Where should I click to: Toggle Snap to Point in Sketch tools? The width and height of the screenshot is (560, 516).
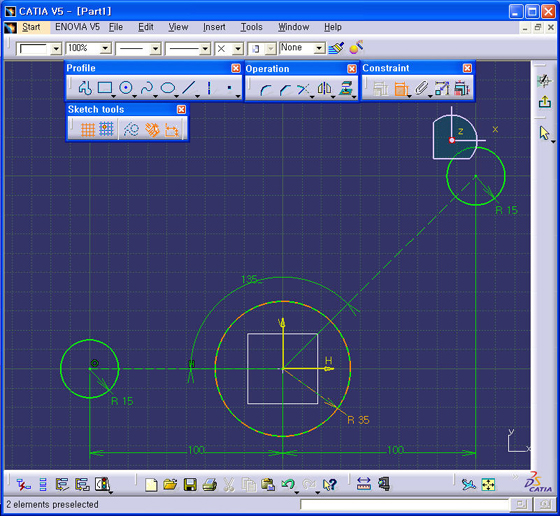click(x=106, y=129)
